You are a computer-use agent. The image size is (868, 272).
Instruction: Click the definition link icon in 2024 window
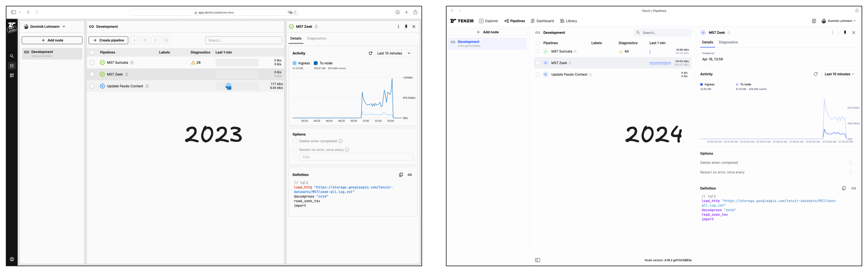[x=854, y=188]
